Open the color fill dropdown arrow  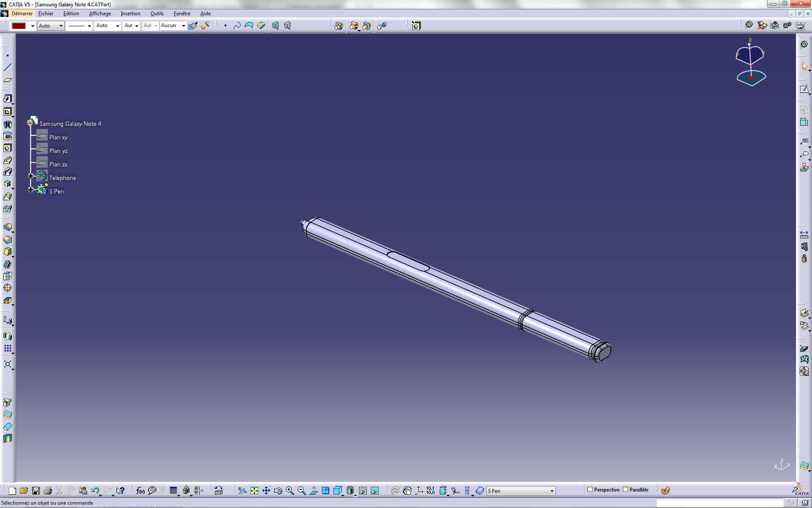tap(33, 26)
